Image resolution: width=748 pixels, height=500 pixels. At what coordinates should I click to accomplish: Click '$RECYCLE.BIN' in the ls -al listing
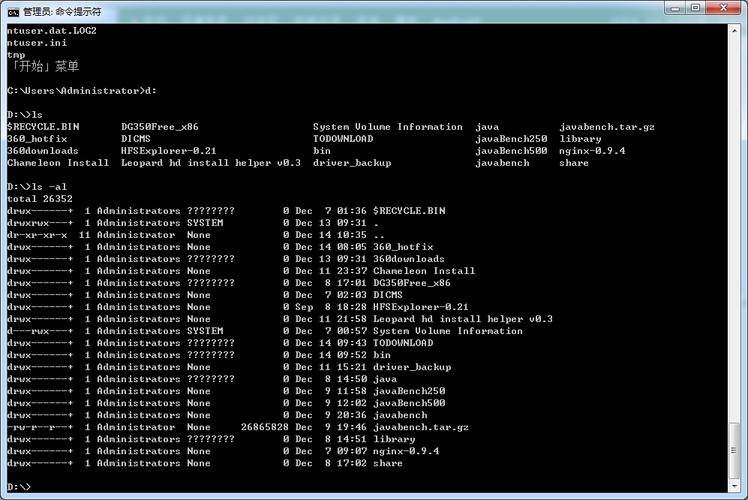[x=409, y=211]
